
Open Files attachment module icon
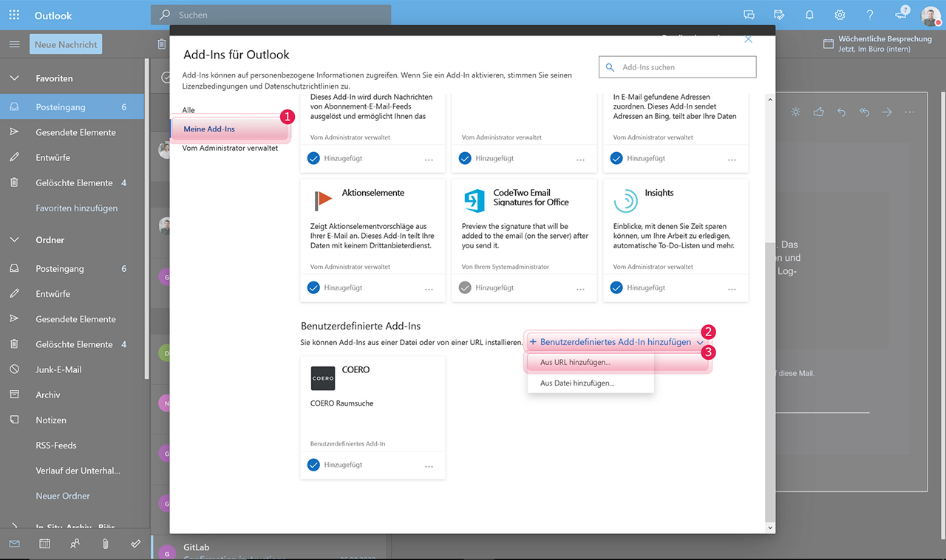point(105,544)
